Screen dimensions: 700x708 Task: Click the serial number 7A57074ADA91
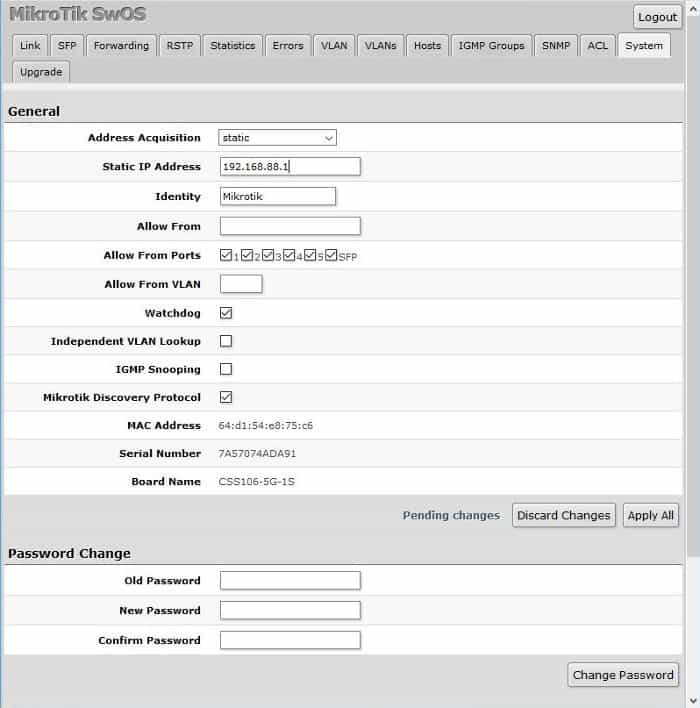click(257, 453)
